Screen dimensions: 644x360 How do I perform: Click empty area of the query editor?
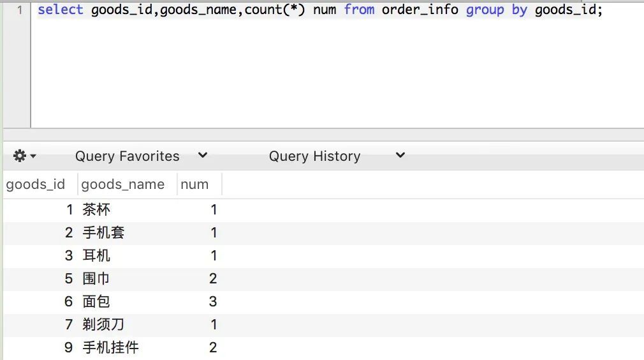319,77
